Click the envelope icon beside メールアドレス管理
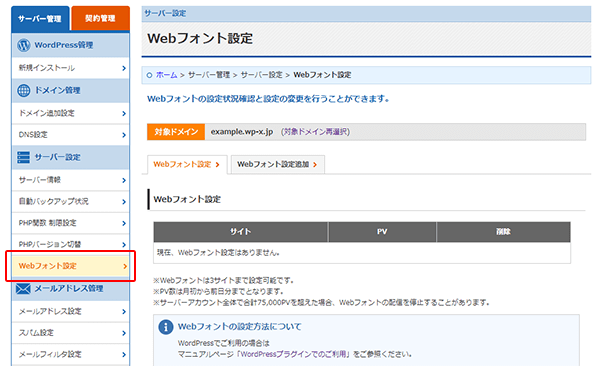This screenshot has width=600, height=366. click(x=23, y=288)
